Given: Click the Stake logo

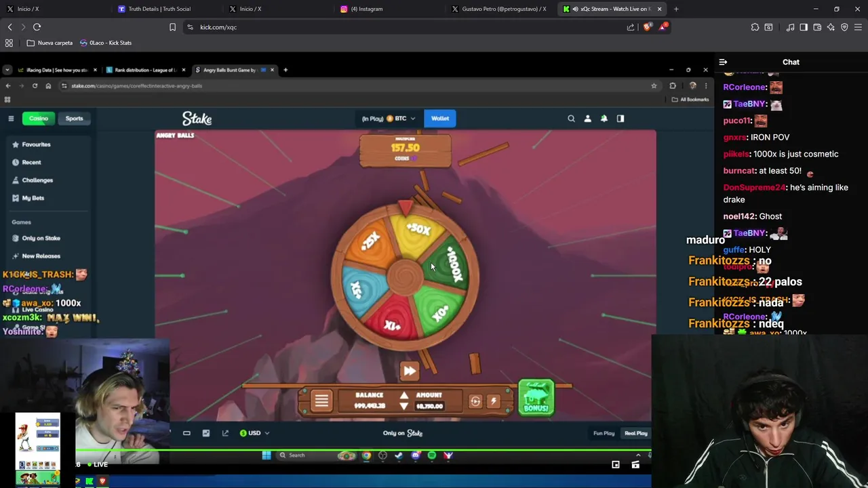Looking at the screenshot, I should (x=197, y=119).
